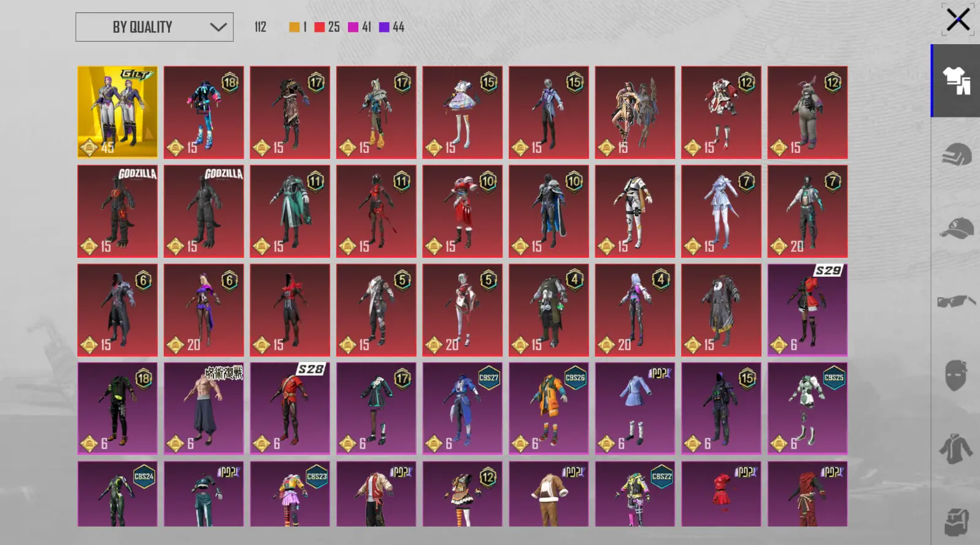This screenshot has width=980, height=545.
Task: Select the purple S29 outfit
Action: (x=808, y=311)
